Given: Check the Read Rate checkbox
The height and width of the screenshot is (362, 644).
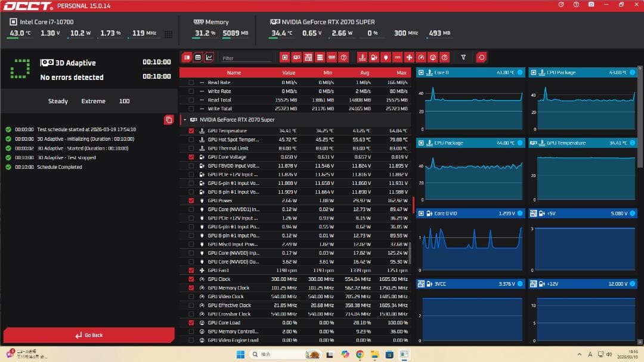Looking at the screenshot, I should tap(191, 82).
